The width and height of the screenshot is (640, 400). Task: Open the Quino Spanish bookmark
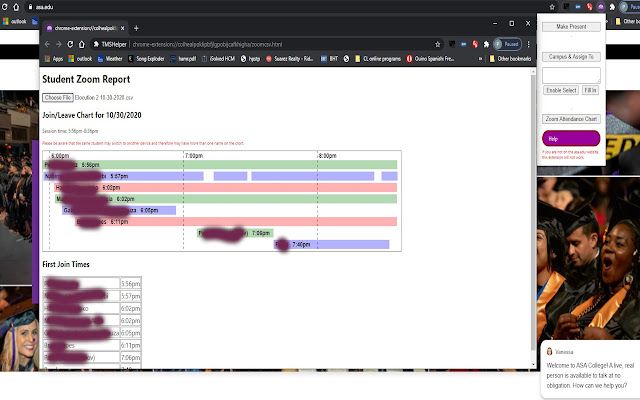click(430, 59)
